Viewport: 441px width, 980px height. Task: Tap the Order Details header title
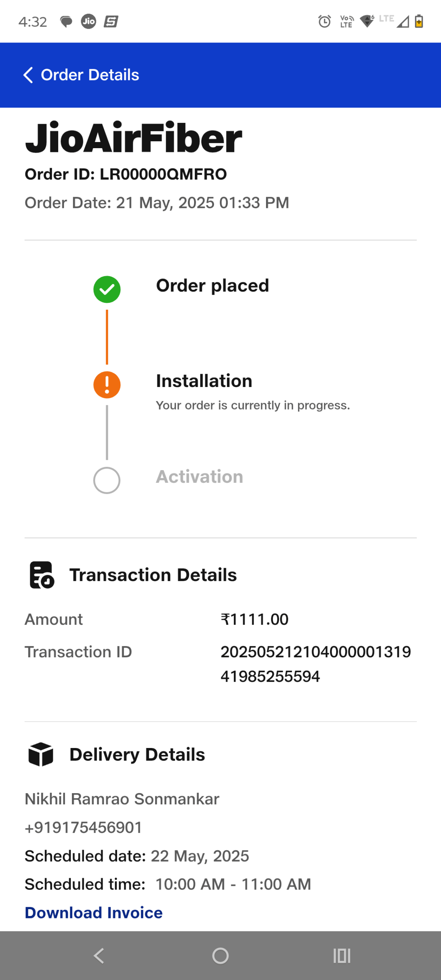coord(90,75)
